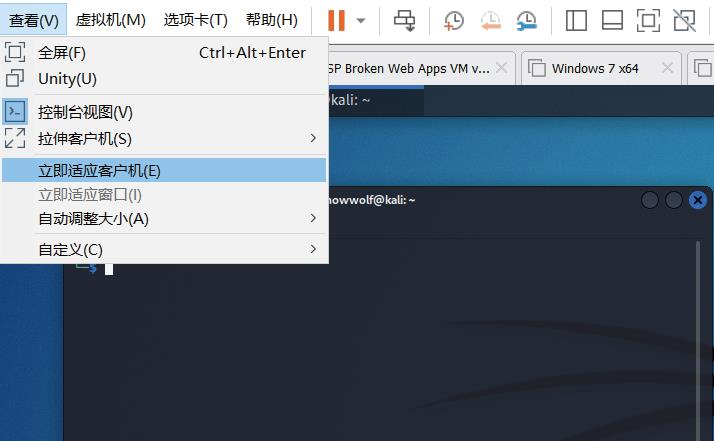The image size is (714, 441).
Task: Click the toolbar Unity mode icon
Action: [684, 21]
